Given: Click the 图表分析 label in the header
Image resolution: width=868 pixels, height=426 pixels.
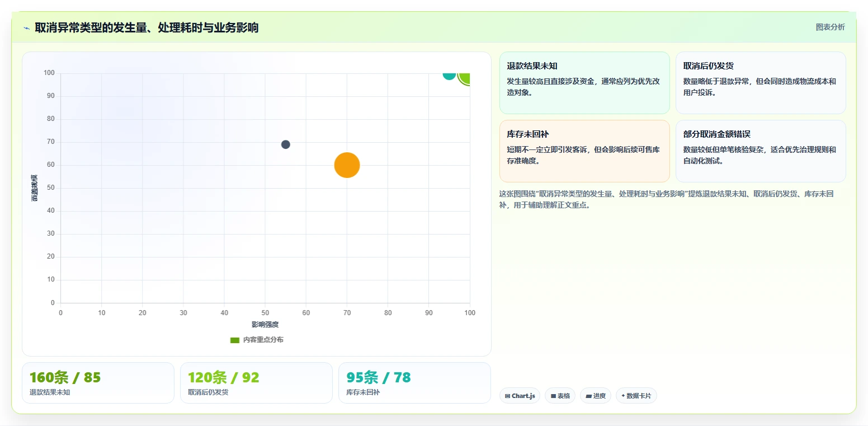Looking at the screenshot, I should click(x=830, y=27).
